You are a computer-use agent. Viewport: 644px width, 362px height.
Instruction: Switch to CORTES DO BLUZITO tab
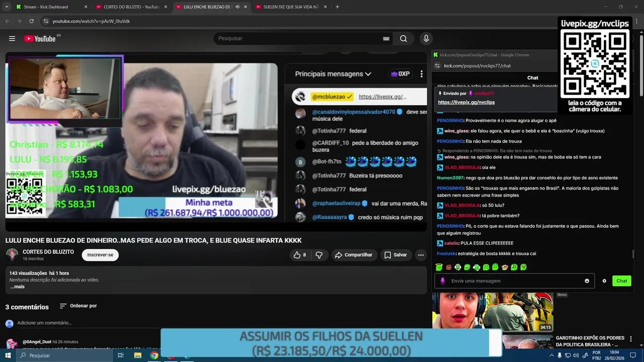tap(131, 7)
